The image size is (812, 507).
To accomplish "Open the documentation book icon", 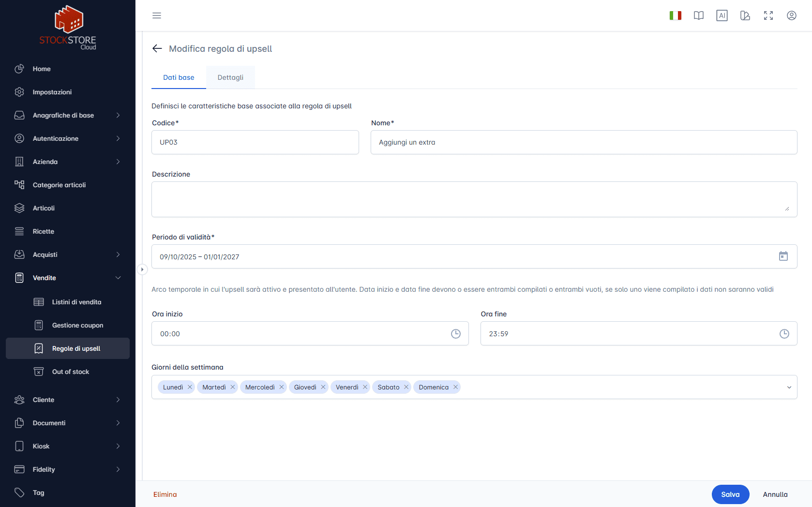I will point(698,15).
